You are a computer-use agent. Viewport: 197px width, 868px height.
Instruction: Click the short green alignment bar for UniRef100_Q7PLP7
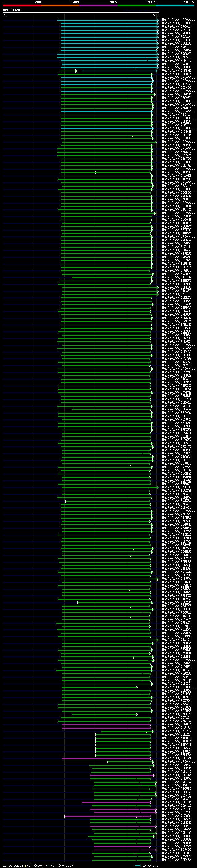(x=104, y=714)
